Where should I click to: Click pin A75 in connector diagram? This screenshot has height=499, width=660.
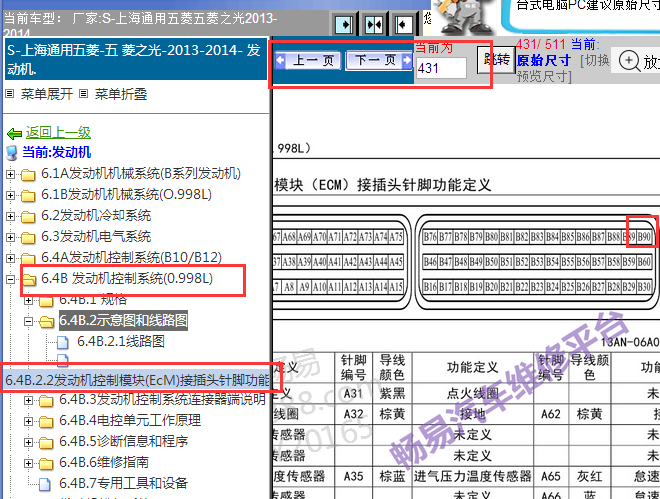[x=396, y=237]
